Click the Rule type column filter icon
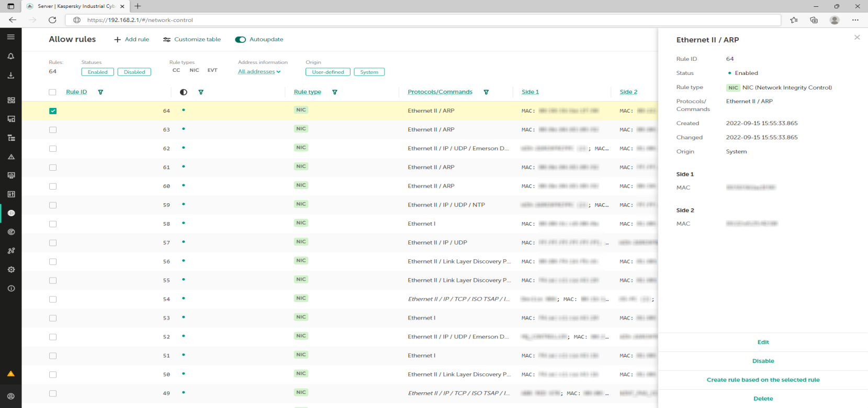Viewport: 868px width, 408px height. point(335,92)
